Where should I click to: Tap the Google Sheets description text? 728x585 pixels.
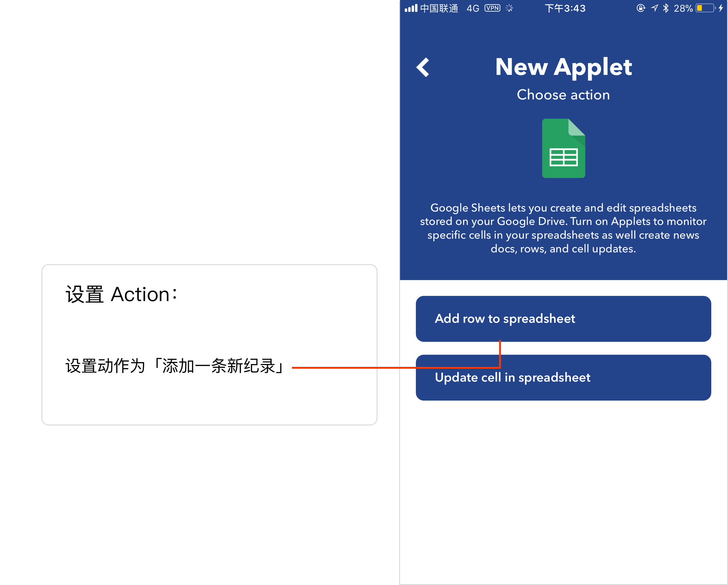tap(563, 228)
